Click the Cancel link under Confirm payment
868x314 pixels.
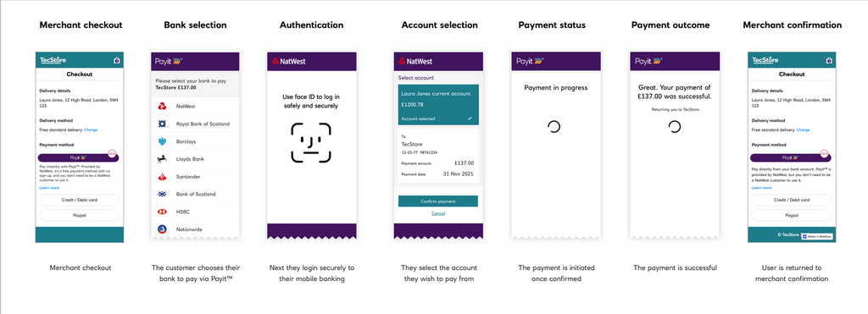(x=438, y=213)
